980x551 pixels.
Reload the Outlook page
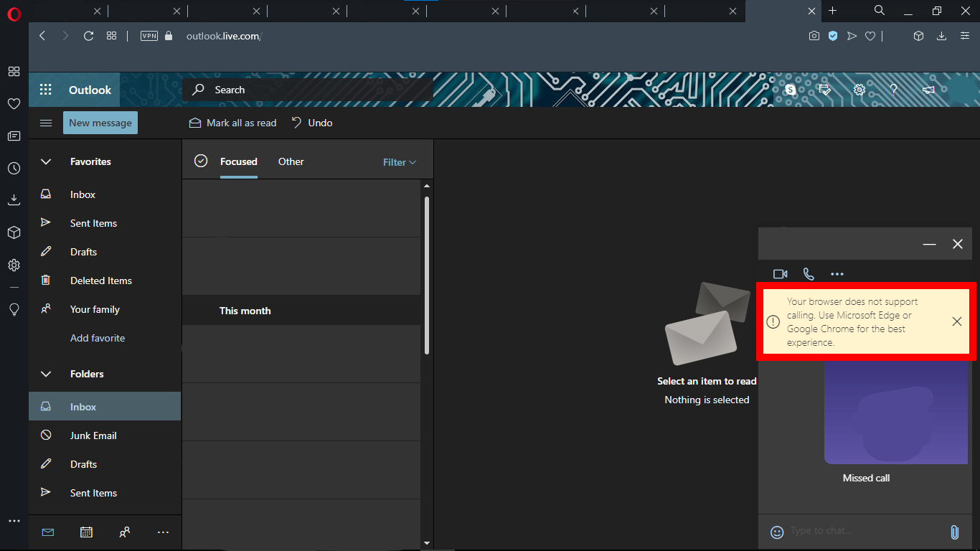pyautogui.click(x=88, y=36)
